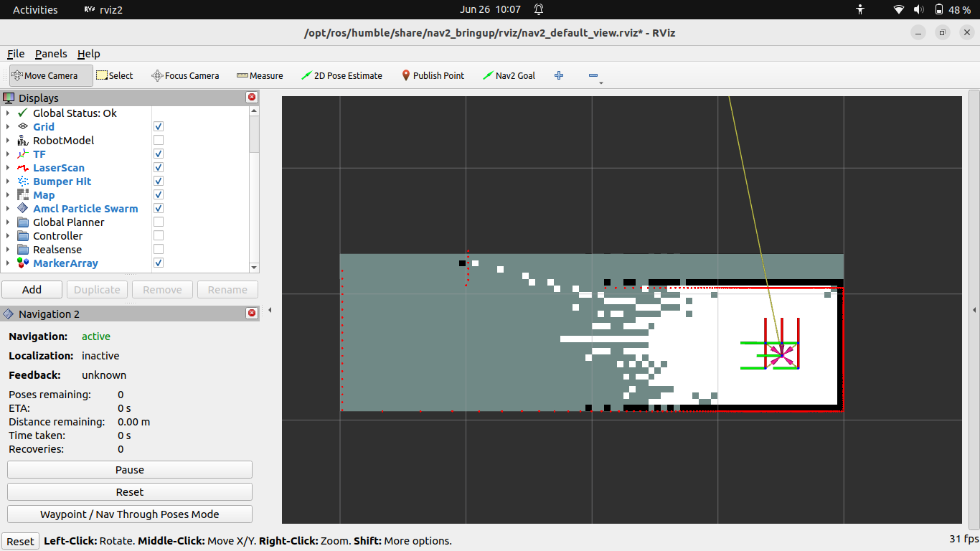The image size is (980, 551).
Task: Click Waypoint / Nav Through Poses Mode
Action: 129,514
